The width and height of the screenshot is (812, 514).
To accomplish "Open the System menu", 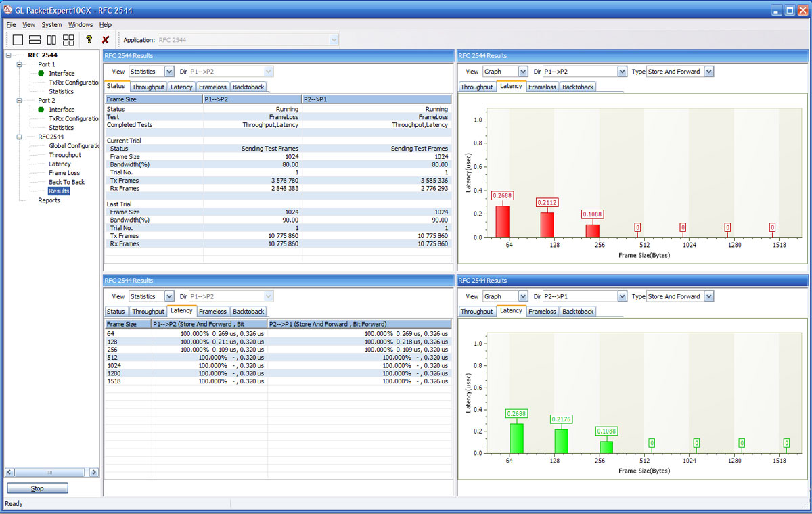I will point(51,25).
